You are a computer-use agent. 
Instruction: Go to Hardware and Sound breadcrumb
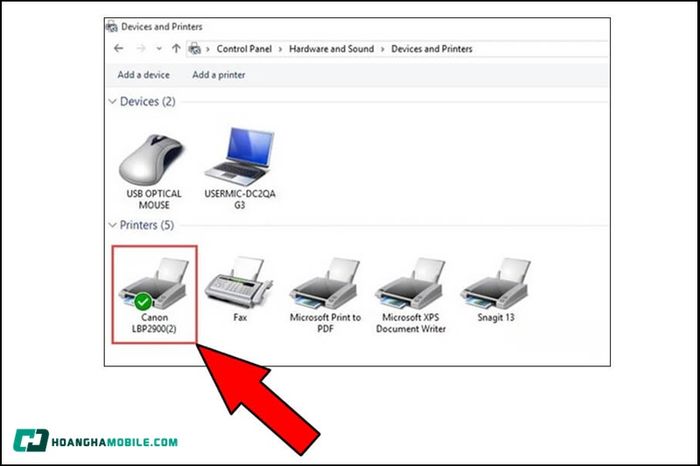[x=331, y=49]
